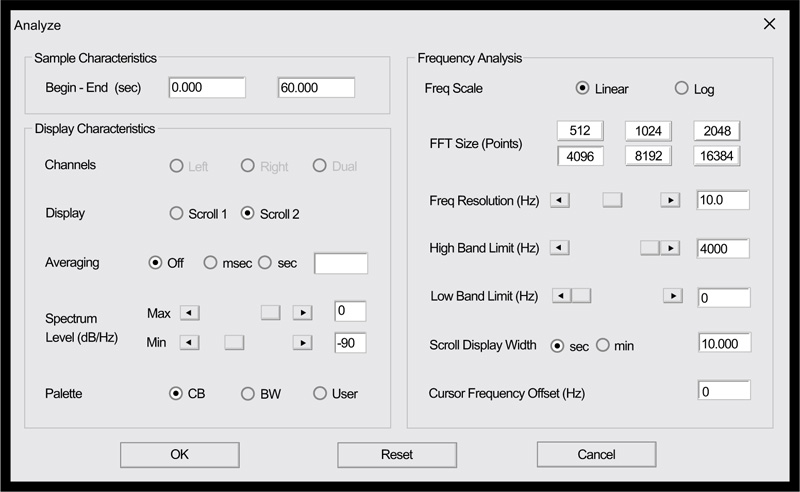Click the Cancel button
800x492 pixels.
tap(596, 454)
